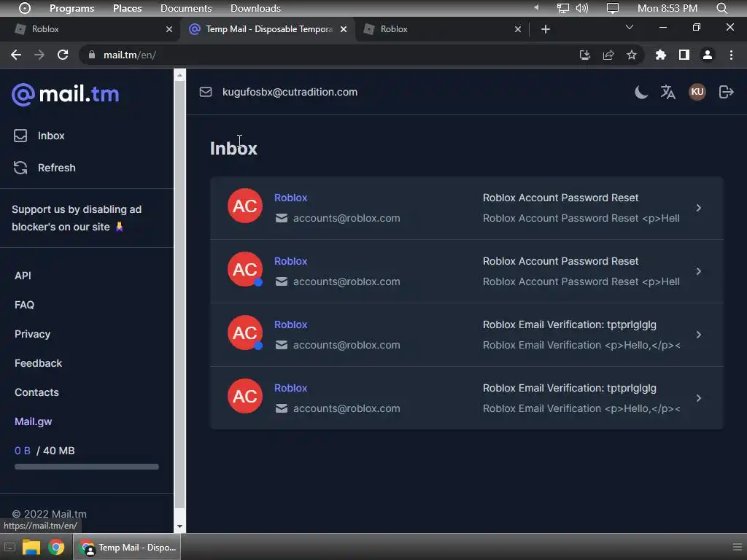Open the Programs menu

click(71, 8)
